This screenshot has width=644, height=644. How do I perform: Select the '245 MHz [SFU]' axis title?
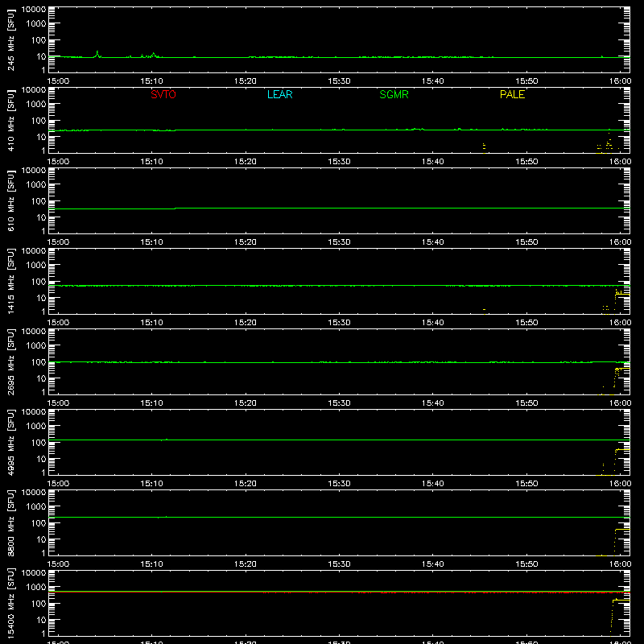tap(11, 41)
